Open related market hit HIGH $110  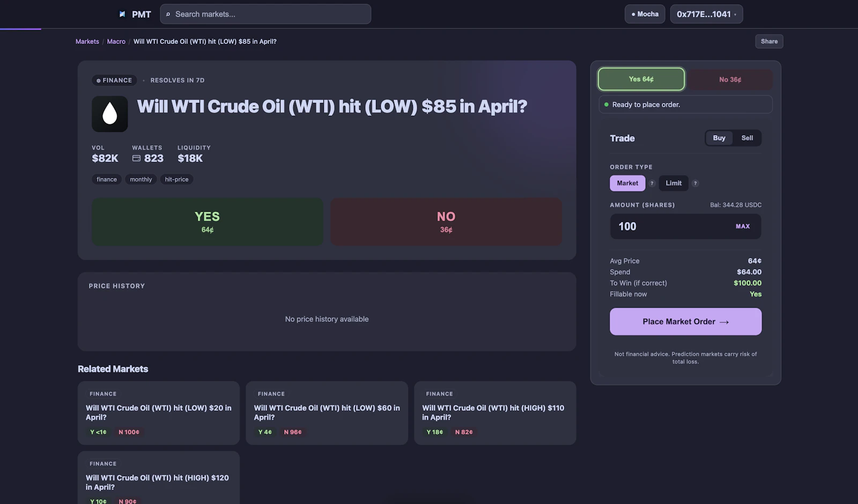(x=495, y=412)
